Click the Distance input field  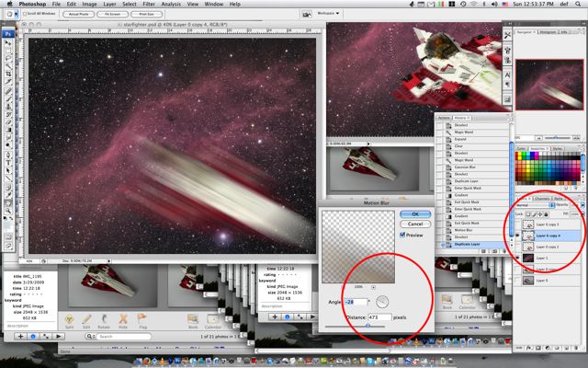click(379, 317)
